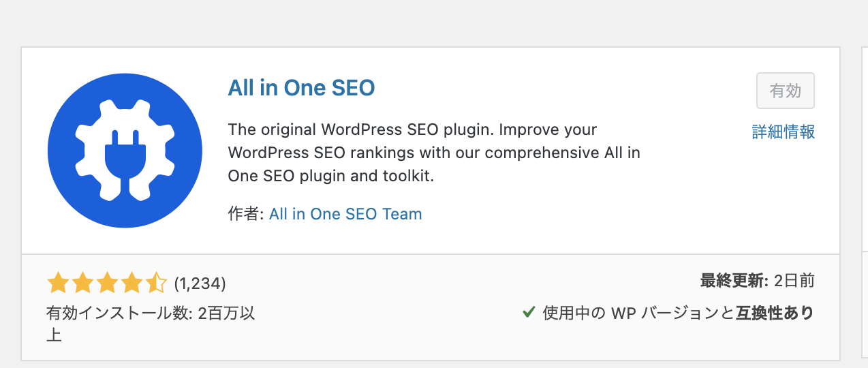Click the half-filled fifth rating star
This screenshot has height=368, width=868.
point(155,282)
